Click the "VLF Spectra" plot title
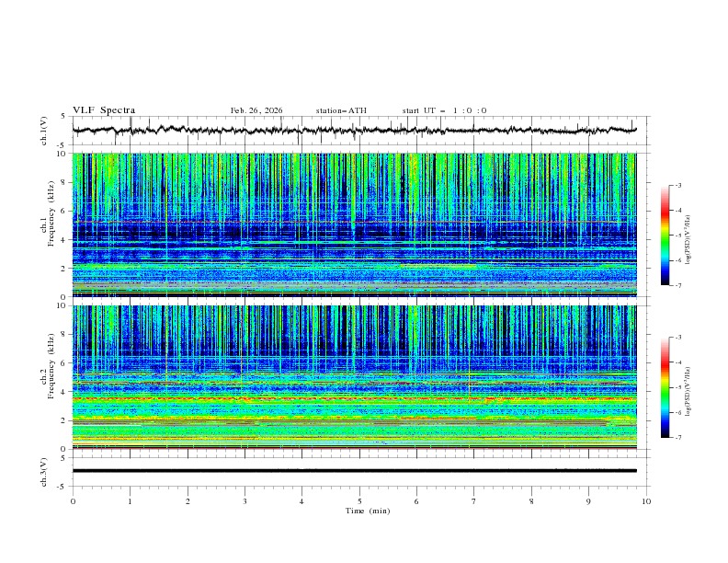 coord(104,110)
